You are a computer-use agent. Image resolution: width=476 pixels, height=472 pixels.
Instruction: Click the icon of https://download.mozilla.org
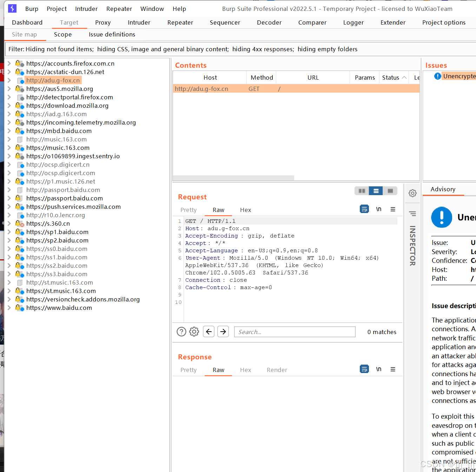pyautogui.click(x=20, y=106)
